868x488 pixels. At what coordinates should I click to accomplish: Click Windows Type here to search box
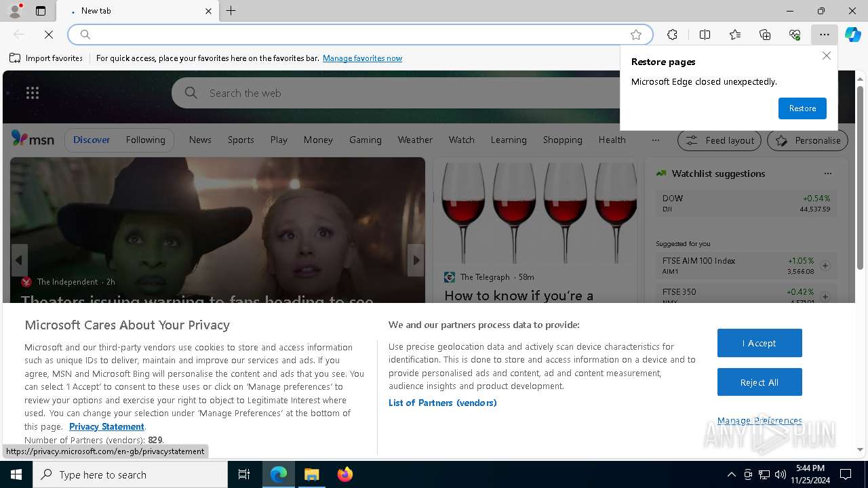(x=130, y=474)
